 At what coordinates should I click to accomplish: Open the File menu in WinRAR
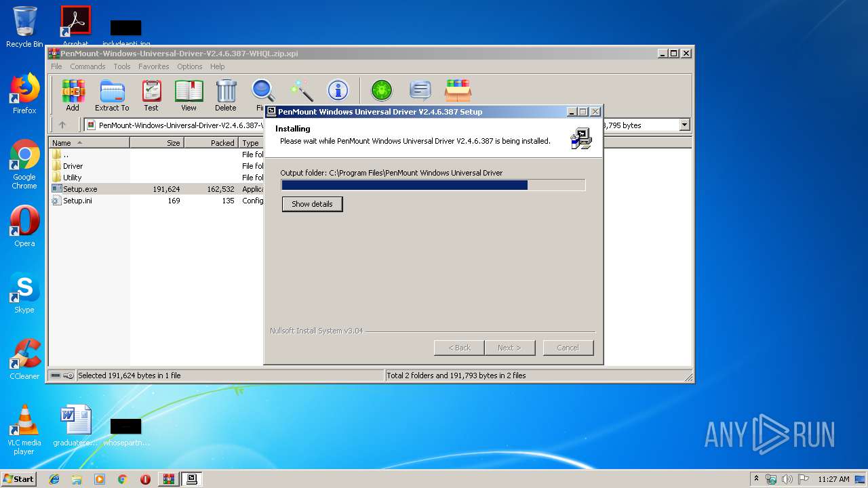click(56, 66)
